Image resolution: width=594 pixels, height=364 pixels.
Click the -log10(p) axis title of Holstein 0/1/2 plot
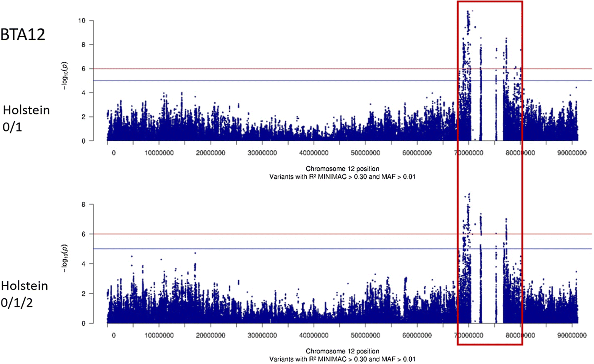click(x=65, y=258)
